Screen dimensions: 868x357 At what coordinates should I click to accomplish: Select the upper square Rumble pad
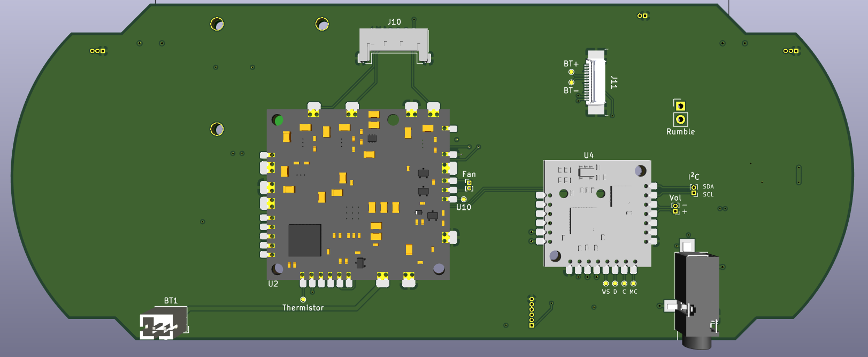(680, 106)
